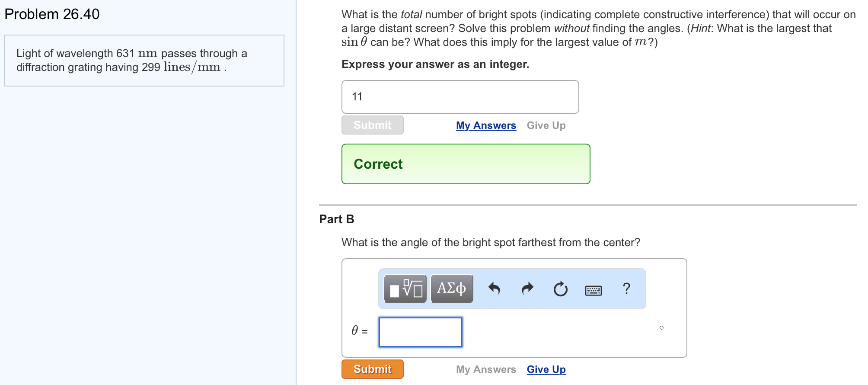
Task: Open the equation editor help
Action: click(x=627, y=288)
